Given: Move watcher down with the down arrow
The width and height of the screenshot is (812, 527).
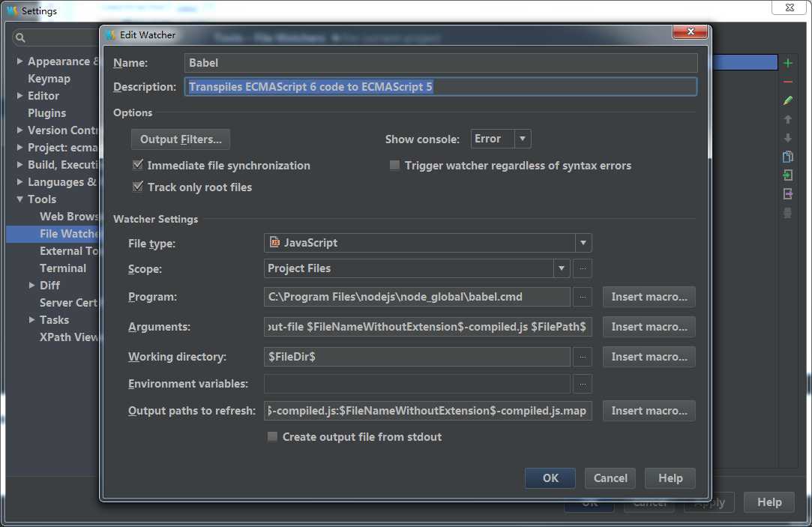Looking at the screenshot, I should coord(788,138).
